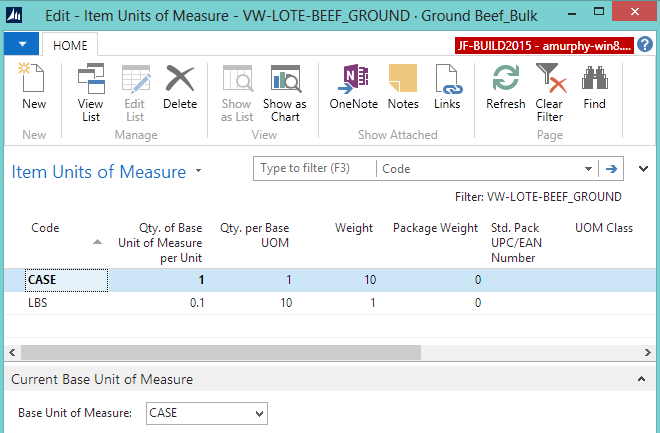Click LBS weight value 1
Screen dimensions: 660x433
pos(373,303)
